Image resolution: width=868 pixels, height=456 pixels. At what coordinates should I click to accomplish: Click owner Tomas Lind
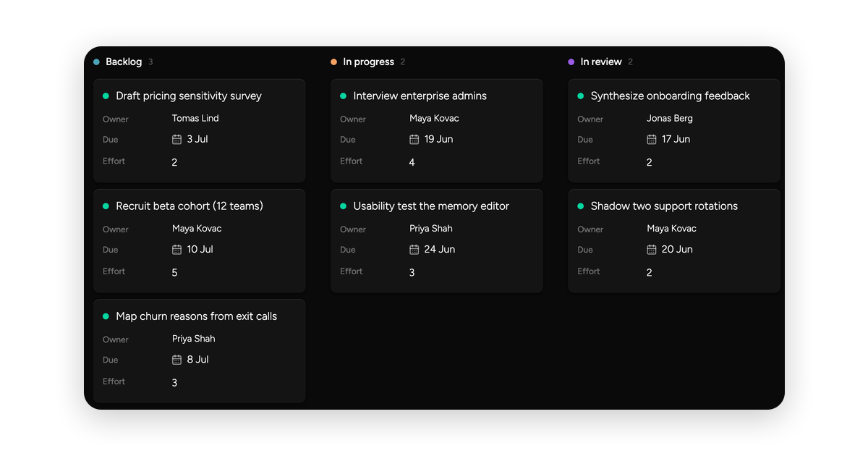[195, 118]
